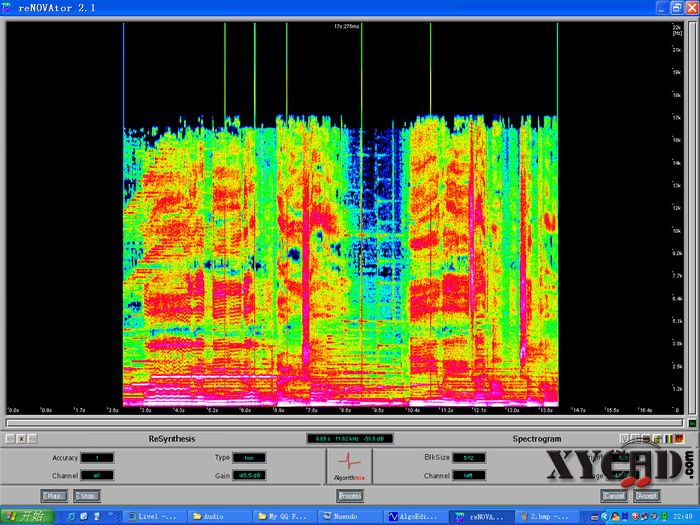Click the green button at scrollbar right end
Image resolution: width=700 pixels, height=525 pixels.
coord(692,423)
